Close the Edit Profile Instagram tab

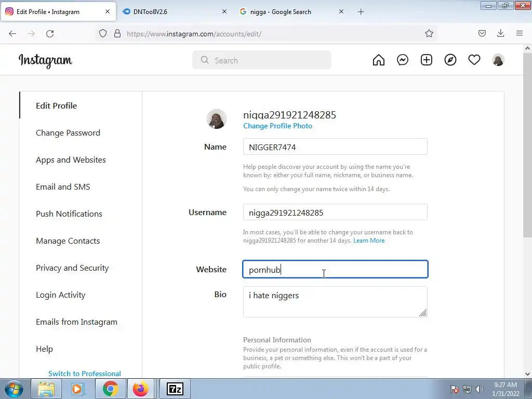click(x=108, y=11)
